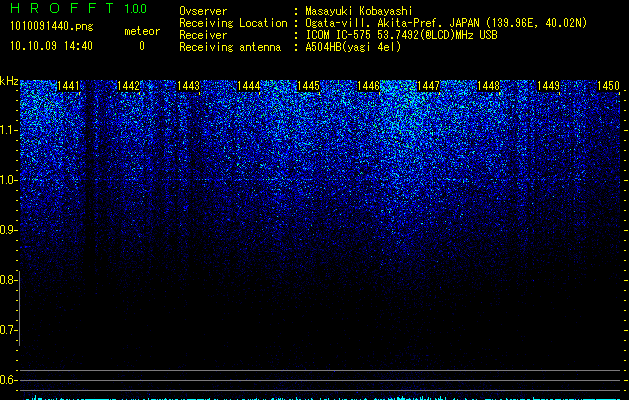Click the 1441 time marker

coord(68,86)
